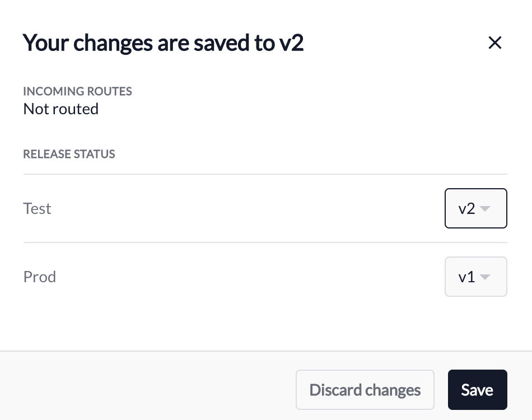Close the saved changes dialog
The image size is (532, 420).
click(x=494, y=43)
